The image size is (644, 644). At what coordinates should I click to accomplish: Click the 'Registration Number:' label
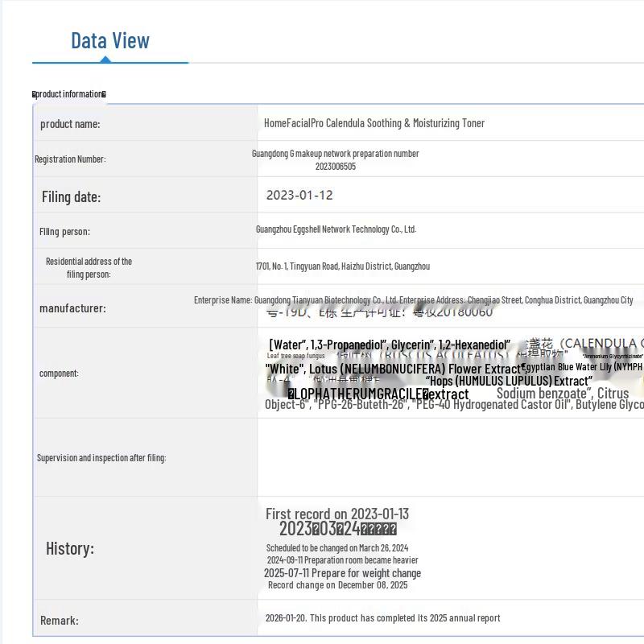[70, 159]
